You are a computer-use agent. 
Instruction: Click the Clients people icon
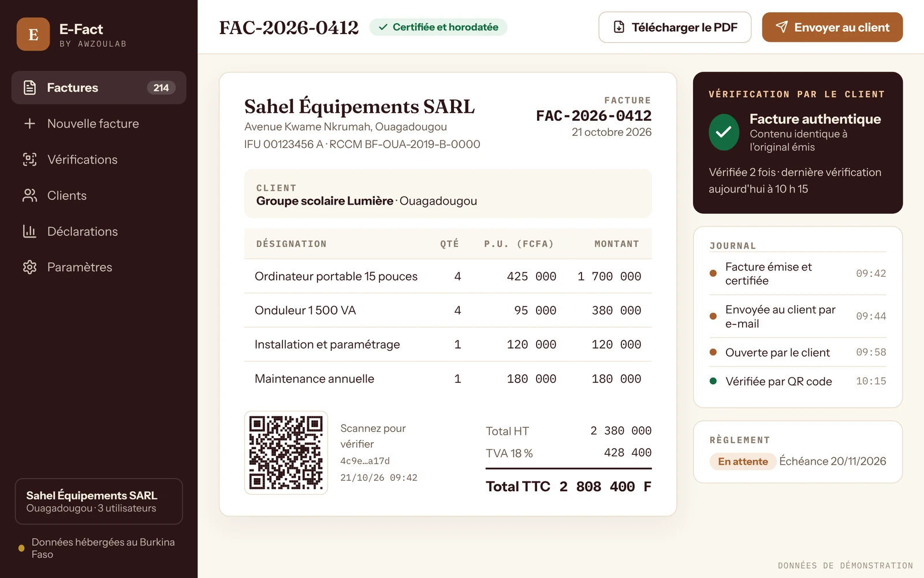tap(29, 195)
